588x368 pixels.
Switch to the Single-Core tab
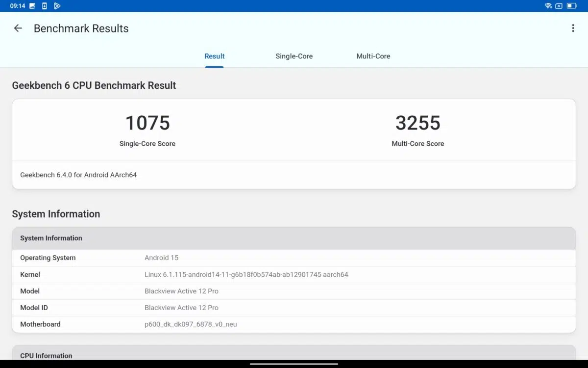tap(294, 56)
